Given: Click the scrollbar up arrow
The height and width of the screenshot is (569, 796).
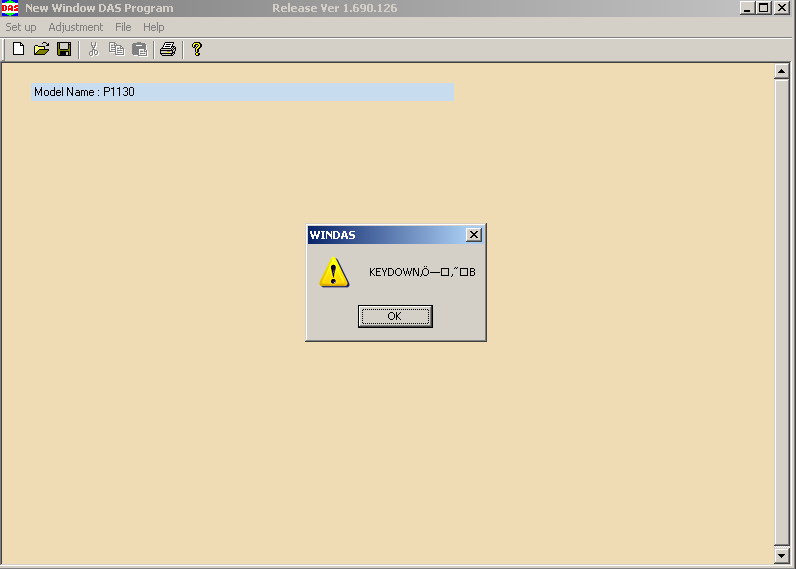Looking at the screenshot, I should pyautogui.click(x=782, y=72).
